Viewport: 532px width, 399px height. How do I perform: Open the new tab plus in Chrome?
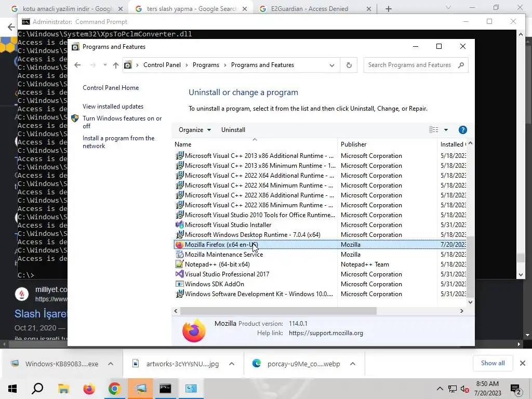[389, 9]
